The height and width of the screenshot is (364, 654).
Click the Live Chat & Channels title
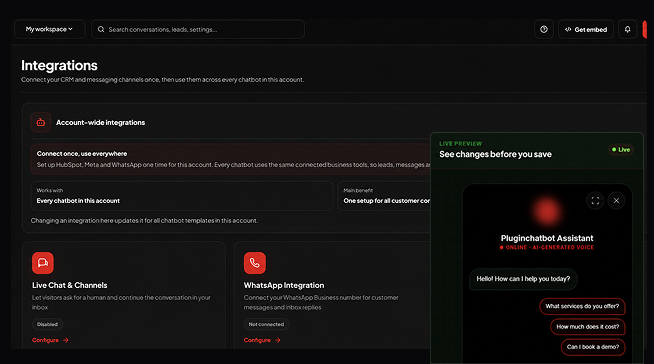point(70,285)
